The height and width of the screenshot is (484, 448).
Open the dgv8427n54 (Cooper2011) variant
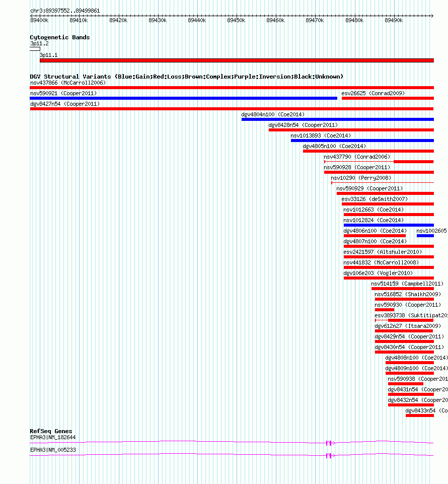[232, 109]
